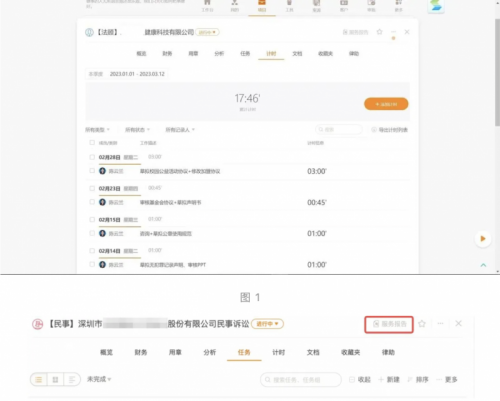
Task: Check the 02月28日 date group checkbox
Action: point(92,157)
